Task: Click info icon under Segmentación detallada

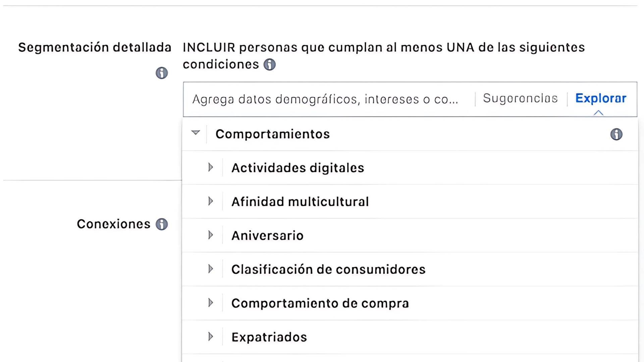Action: 162,73
